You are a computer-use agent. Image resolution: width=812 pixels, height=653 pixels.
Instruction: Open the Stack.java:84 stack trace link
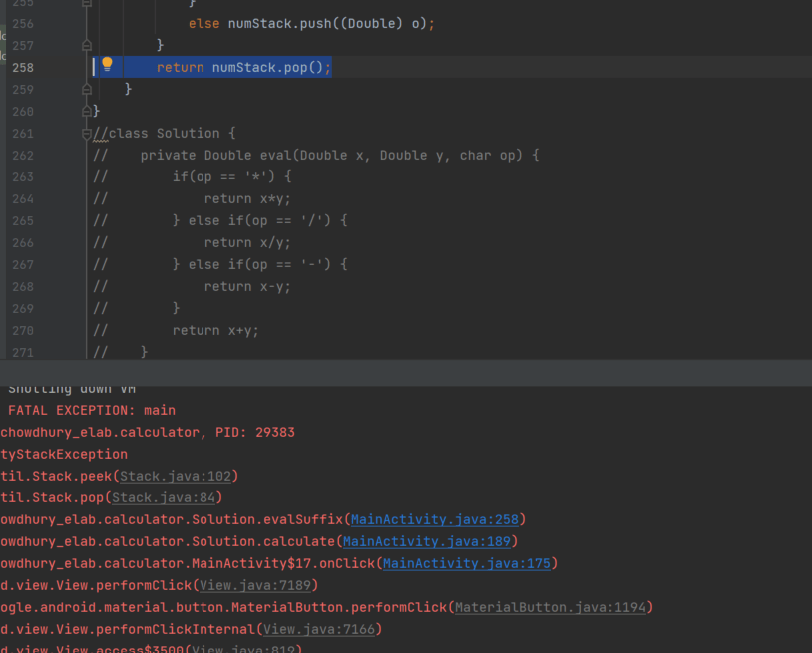click(x=164, y=497)
